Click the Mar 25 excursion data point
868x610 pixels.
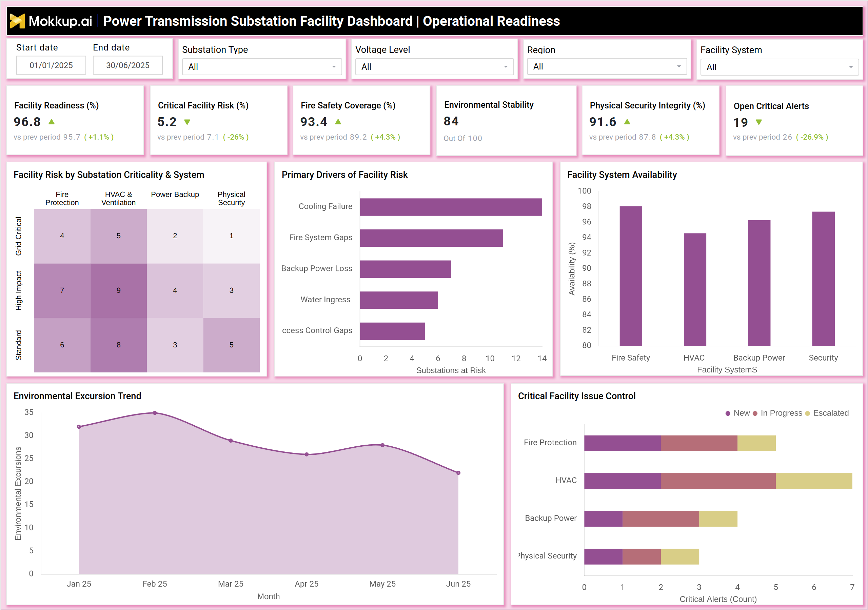231,441
